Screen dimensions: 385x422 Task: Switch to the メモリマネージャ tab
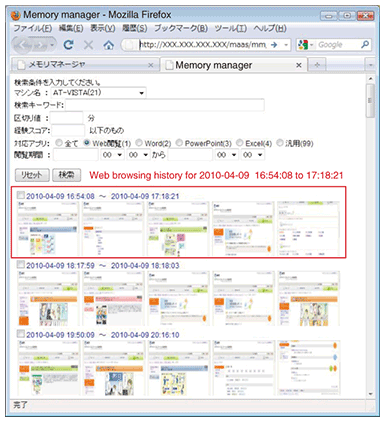[85, 65]
